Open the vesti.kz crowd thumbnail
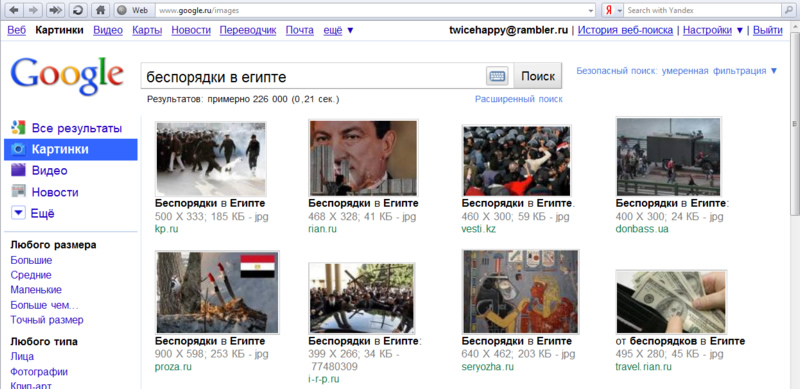800x389 pixels. point(516,160)
